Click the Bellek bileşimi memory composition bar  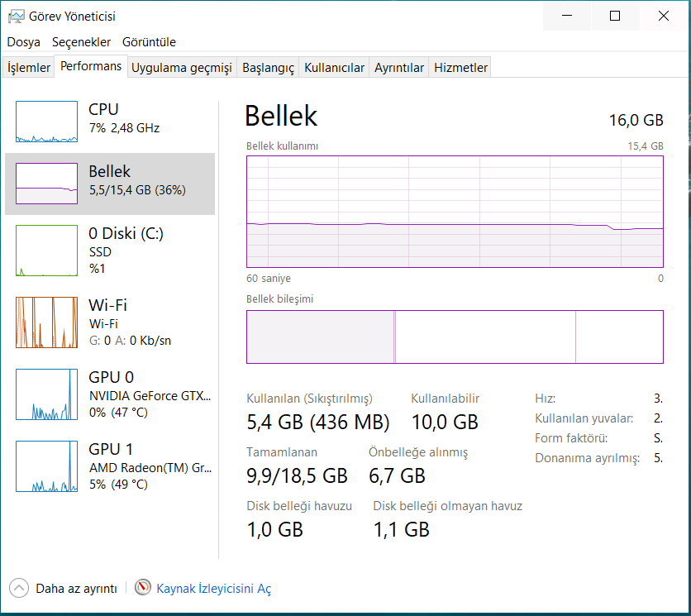pyautogui.click(x=455, y=337)
